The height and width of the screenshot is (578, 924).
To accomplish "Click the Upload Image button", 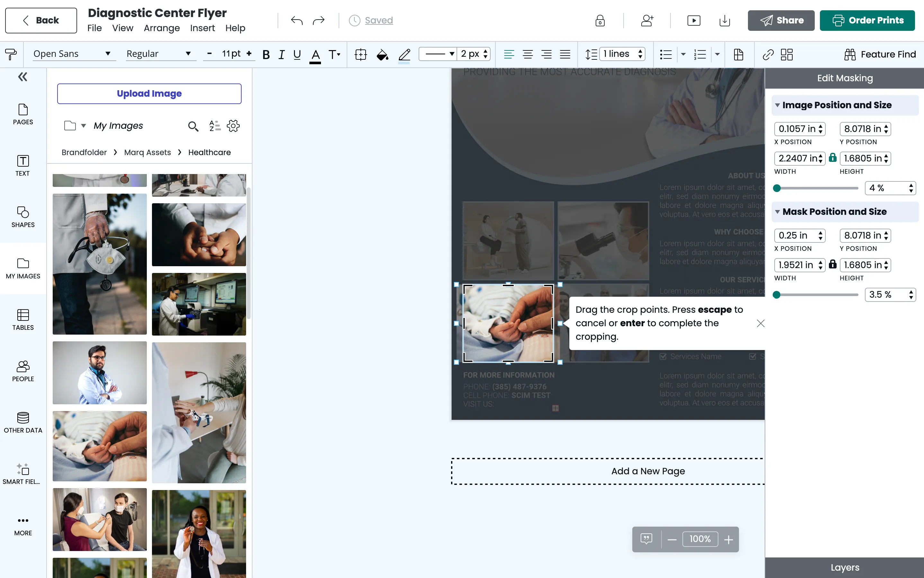I will click(x=149, y=94).
